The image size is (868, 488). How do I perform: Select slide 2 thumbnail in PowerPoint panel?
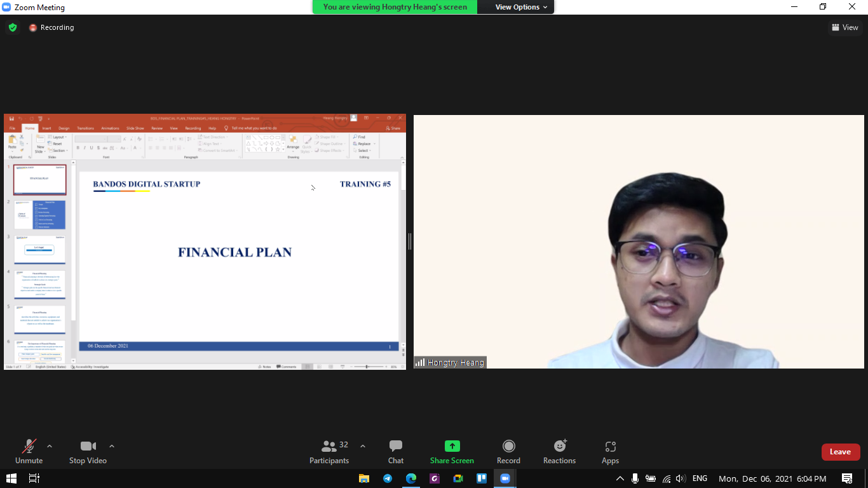(40, 215)
